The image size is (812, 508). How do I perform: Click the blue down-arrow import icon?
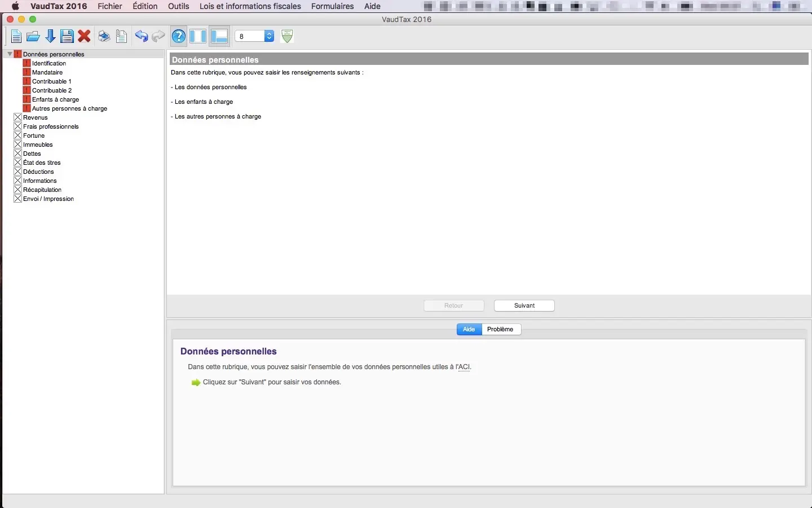(50, 37)
